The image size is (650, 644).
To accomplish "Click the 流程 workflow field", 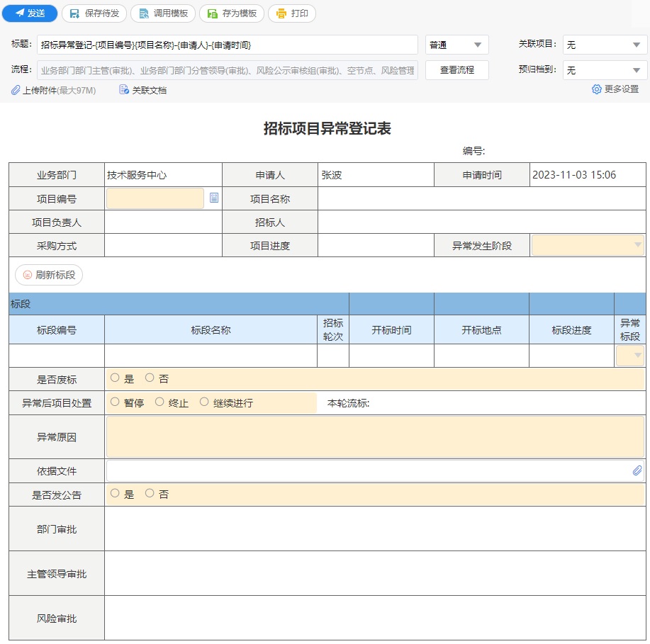I will click(x=227, y=70).
